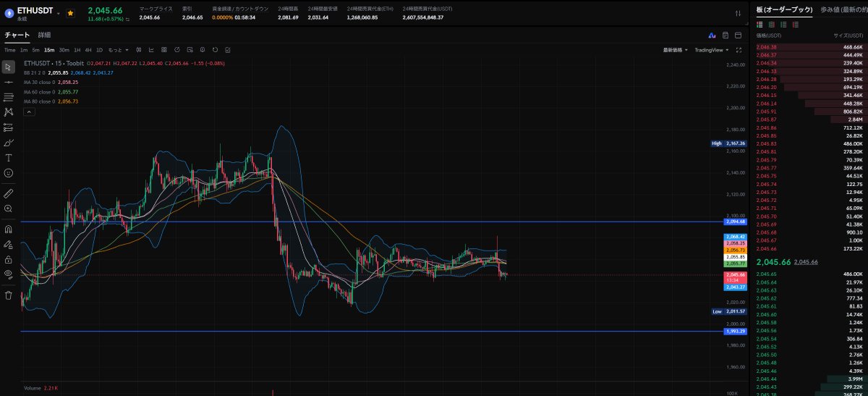
Task: Select the cursor arrow tool
Action: [9, 67]
